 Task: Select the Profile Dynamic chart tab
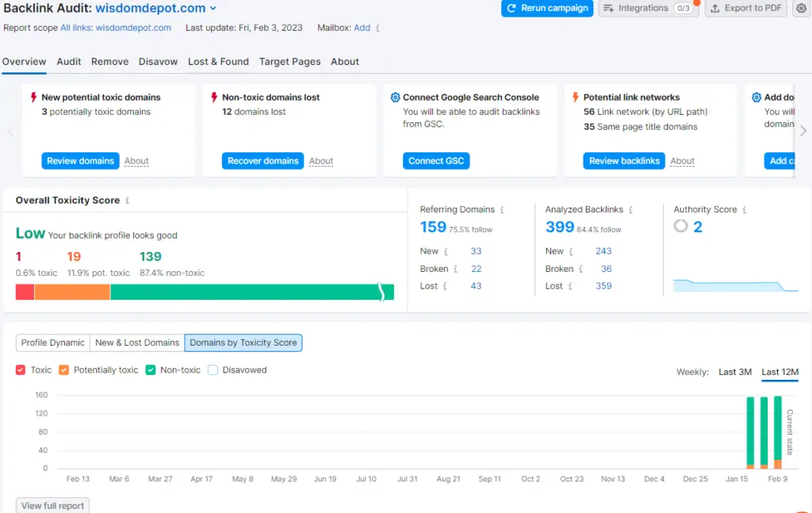[x=53, y=343]
